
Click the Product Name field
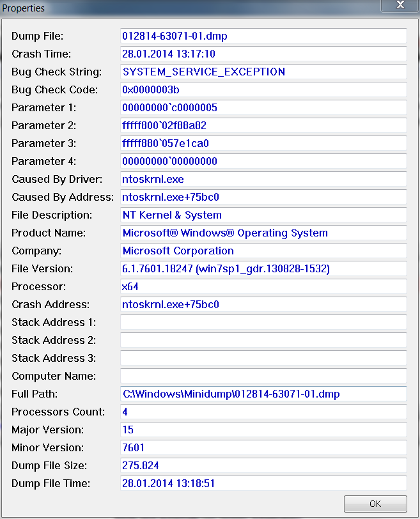[263, 233]
